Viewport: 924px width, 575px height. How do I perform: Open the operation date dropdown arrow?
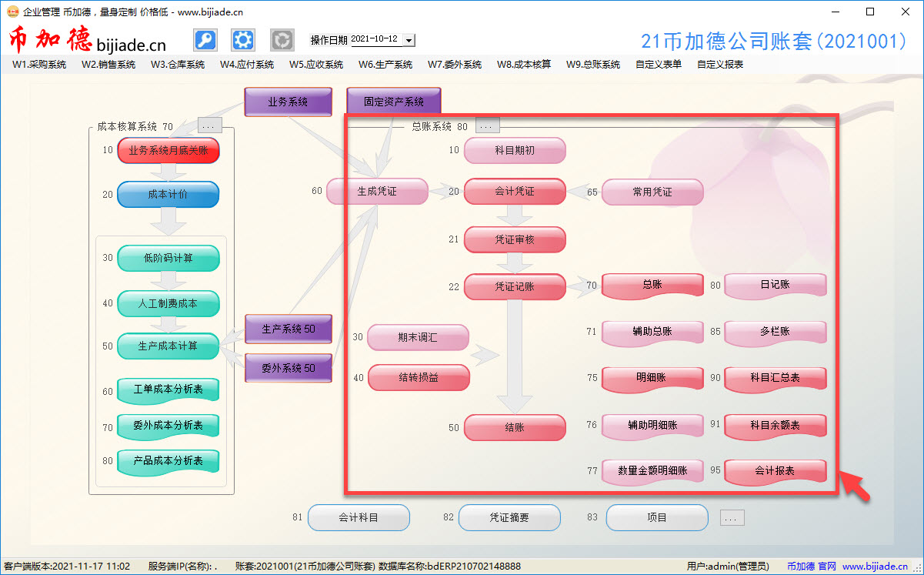[x=409, y=40]
